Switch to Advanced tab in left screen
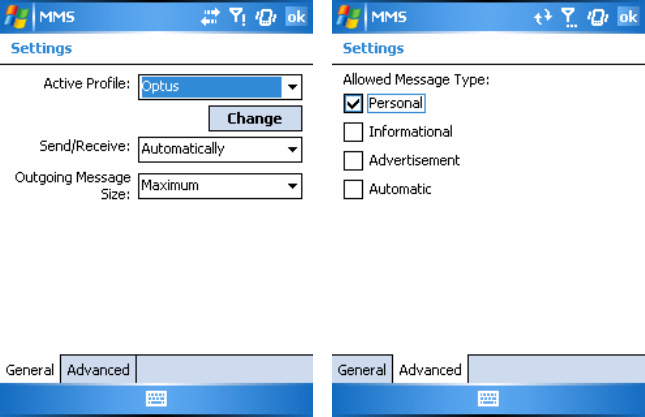The height and width of the screenshot is (417, 645). pos(98,370)
